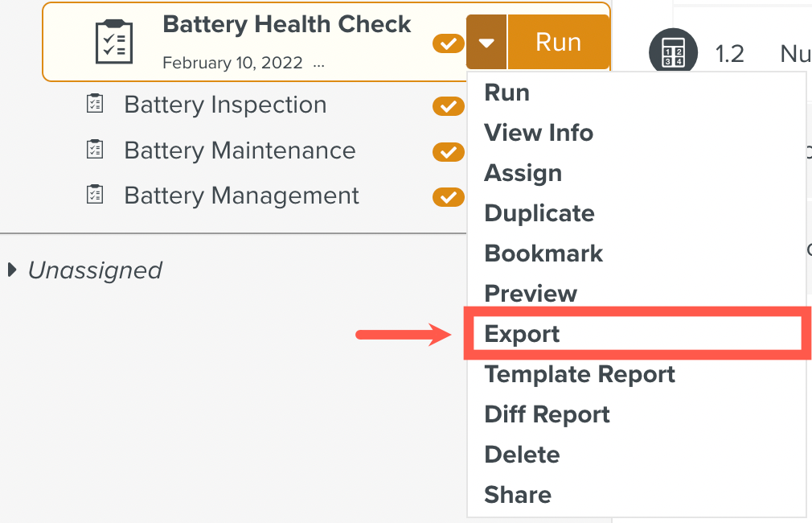The image size is (812, 523).
Task: Select the Export menu option
Action: pos(637,333)
